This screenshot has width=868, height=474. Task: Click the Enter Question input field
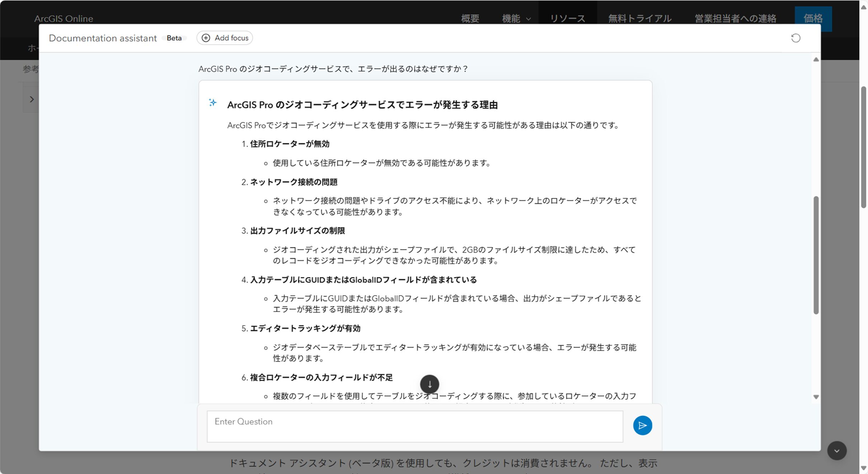click(415, 426)
